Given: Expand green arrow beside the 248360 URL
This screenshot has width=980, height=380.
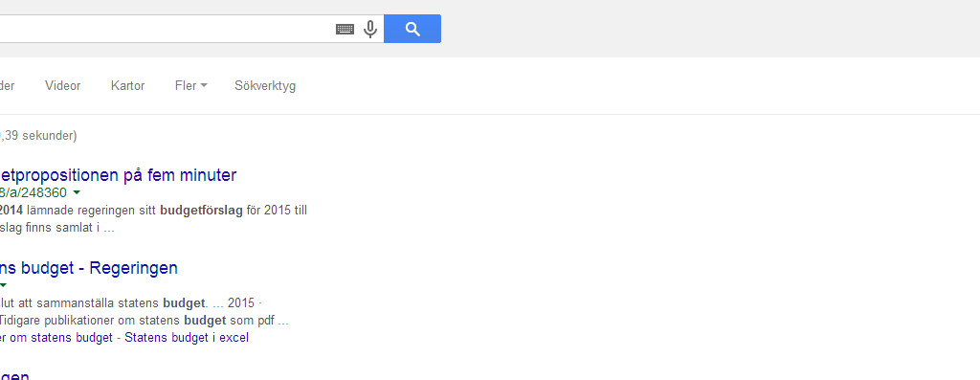Looking at the screenshot, I should tap(77, 192).
